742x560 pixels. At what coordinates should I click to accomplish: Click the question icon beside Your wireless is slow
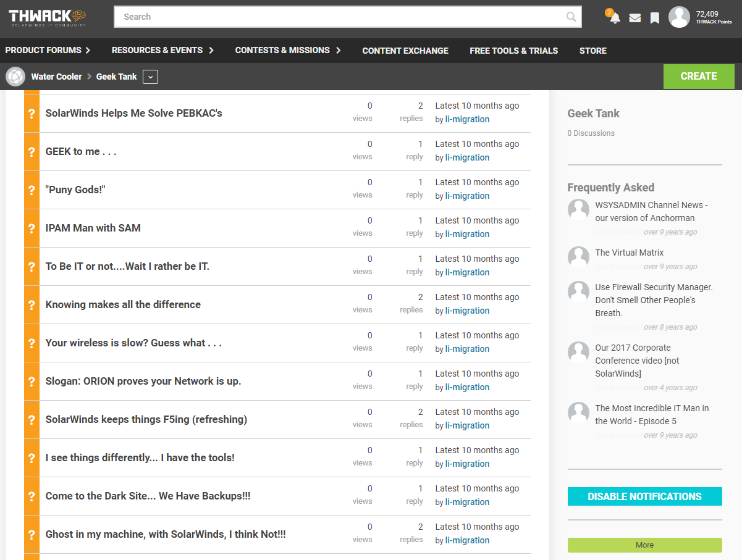[x=32, y=343]
